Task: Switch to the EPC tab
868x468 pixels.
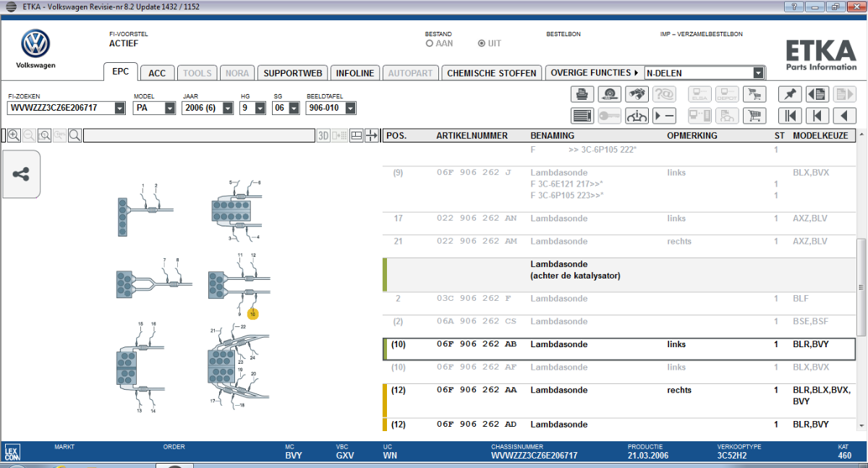Action: (x=121, y=72)
